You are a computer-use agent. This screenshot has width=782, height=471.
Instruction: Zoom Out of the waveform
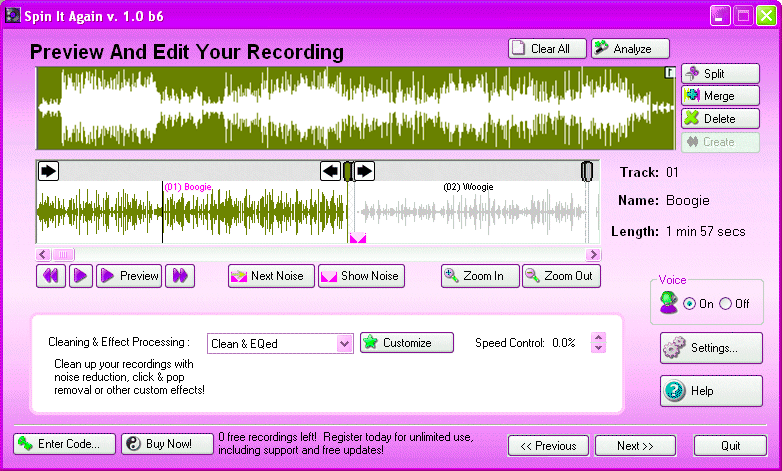(x=560, y=276)
